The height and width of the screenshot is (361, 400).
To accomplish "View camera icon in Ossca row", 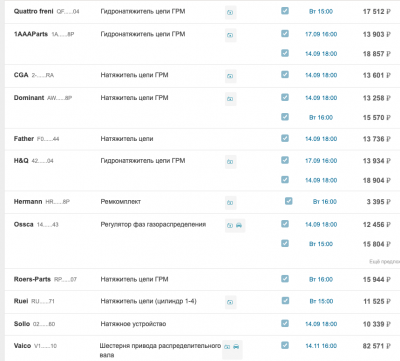I will click(230, 226).
